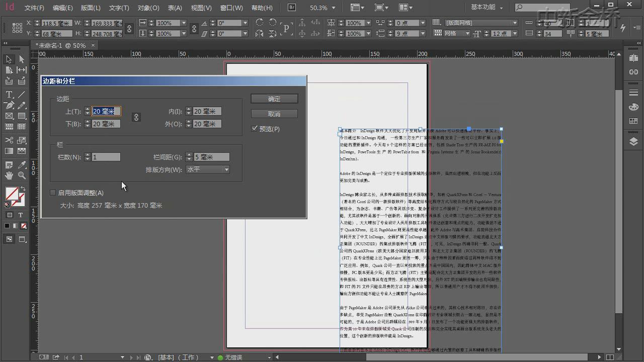Select the Line tool

(22, 95)
